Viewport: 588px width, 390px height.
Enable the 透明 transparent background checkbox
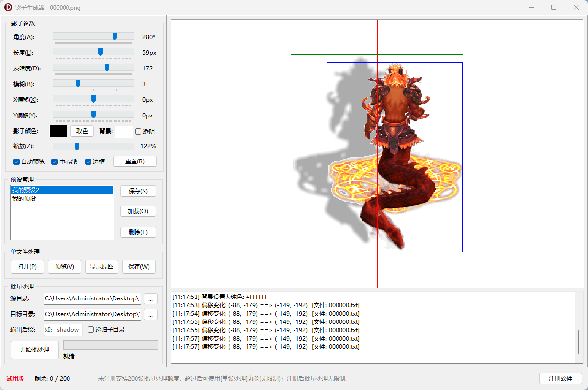point(138,131)
